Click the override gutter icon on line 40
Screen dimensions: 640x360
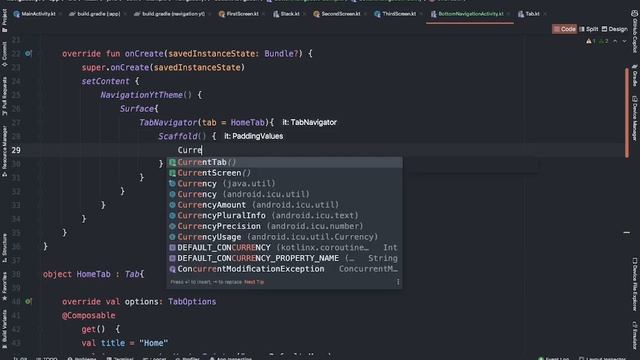click(x=28, y=302)
